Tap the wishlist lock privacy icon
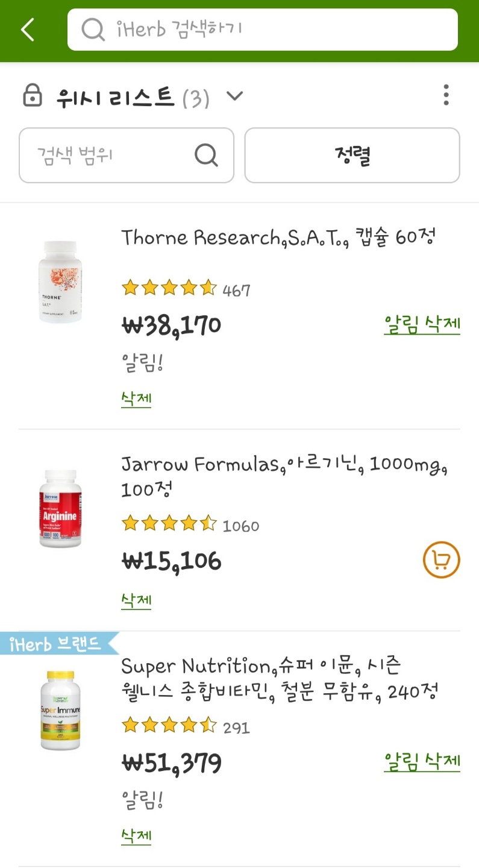The height and width of the screenshot is (868, 479). pyautogui.click(x=33, y=96)
